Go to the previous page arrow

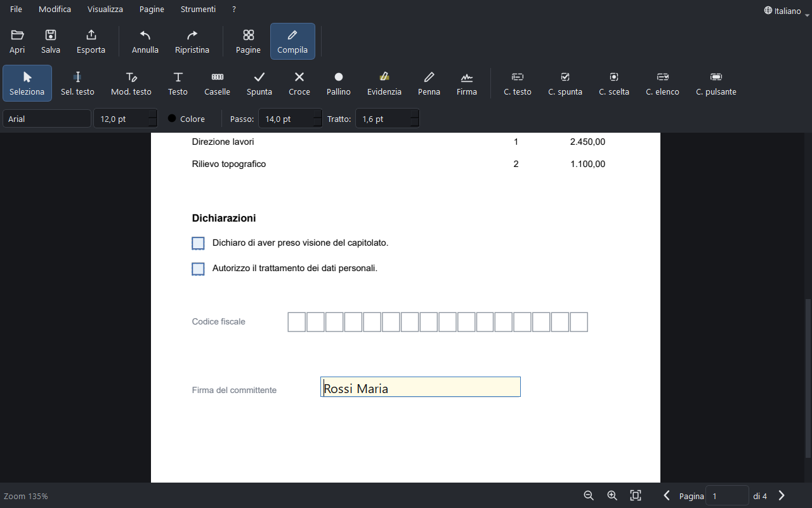pyautogui.click(x=667, y=496)
